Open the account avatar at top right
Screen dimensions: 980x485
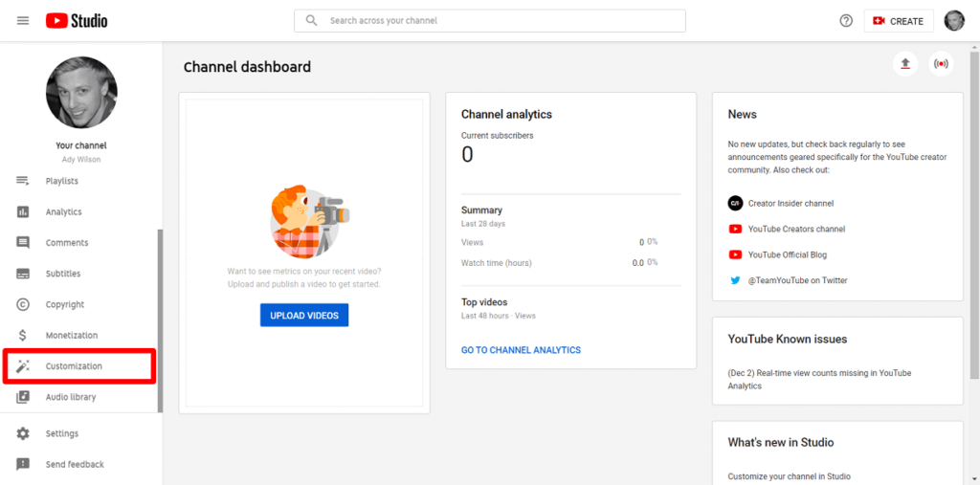click(x=954, y=21)
